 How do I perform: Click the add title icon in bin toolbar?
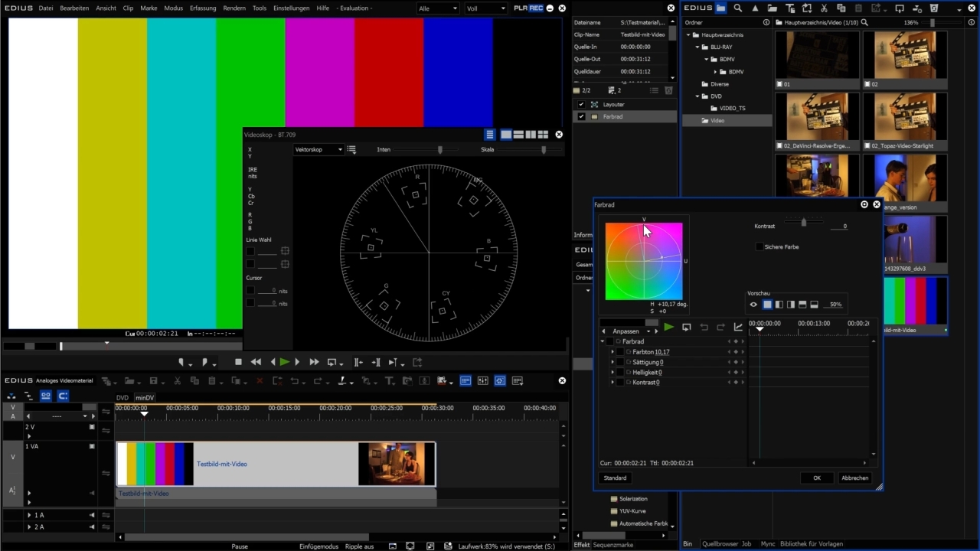click(790, 8)
